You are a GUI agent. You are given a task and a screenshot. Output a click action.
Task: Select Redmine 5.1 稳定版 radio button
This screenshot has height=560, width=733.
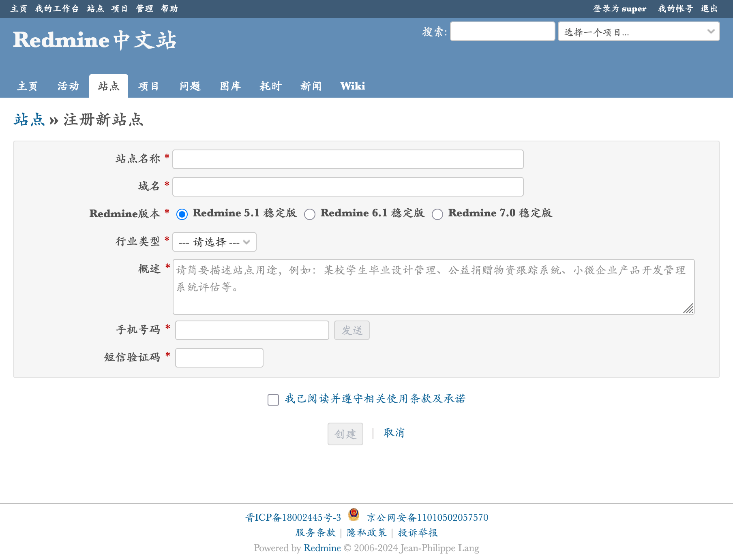coord(182,214)
